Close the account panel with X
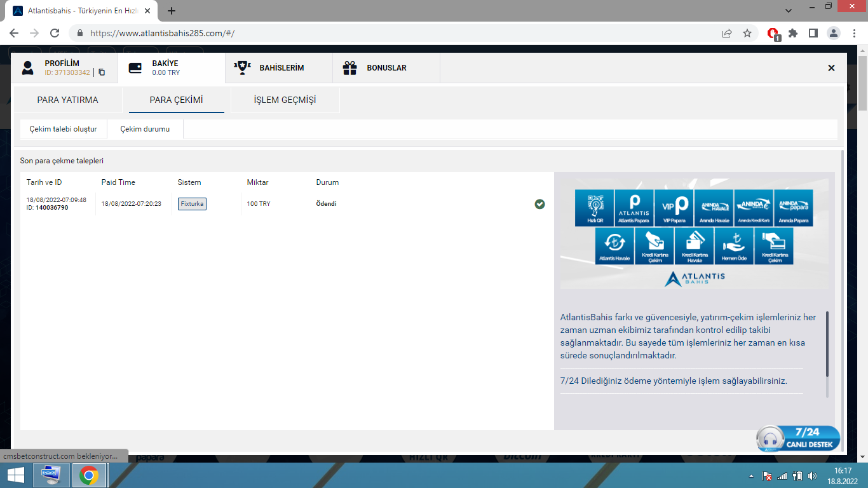 click(x=831, y=68)
